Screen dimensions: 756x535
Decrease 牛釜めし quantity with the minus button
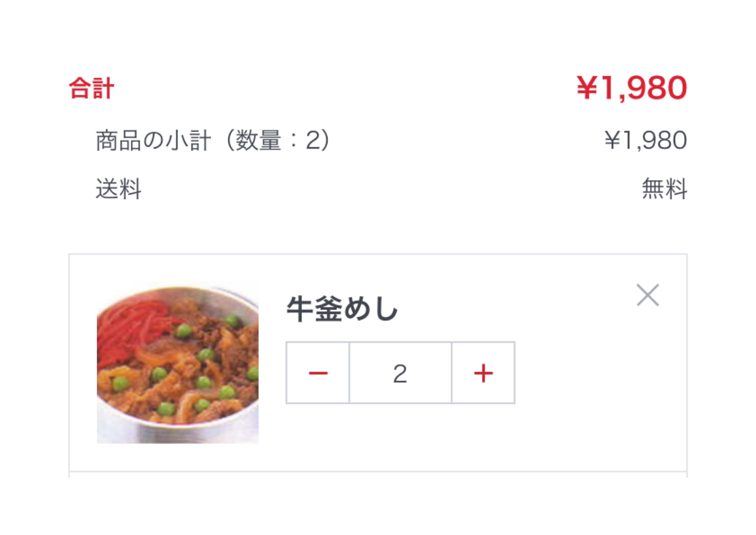(x=318, y=373)
